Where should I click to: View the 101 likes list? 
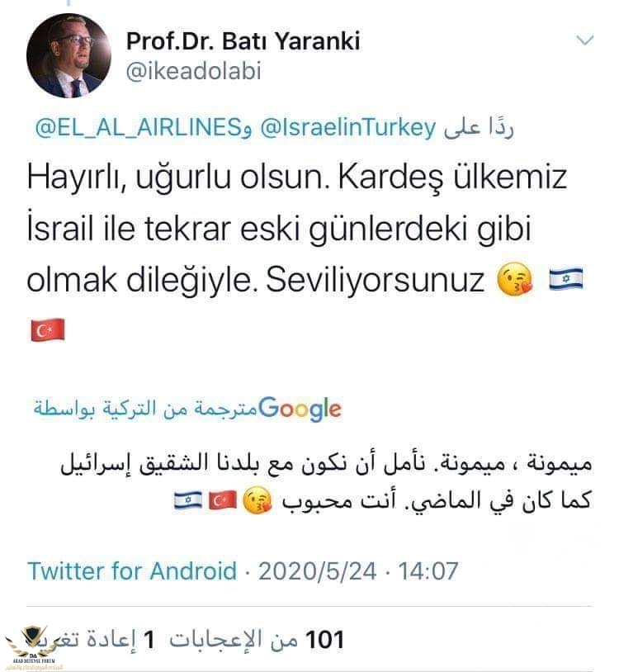click(257, 640)
